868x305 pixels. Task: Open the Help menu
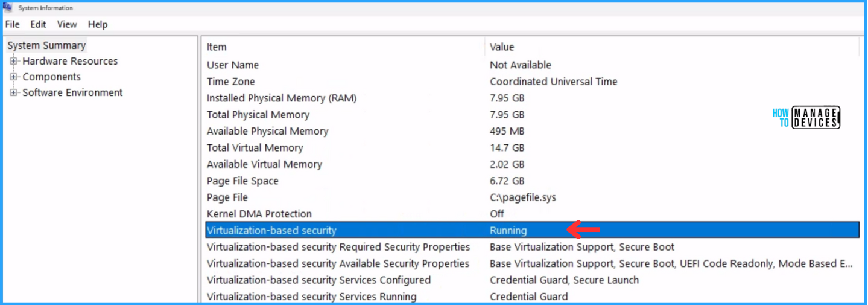click(97, 24)
